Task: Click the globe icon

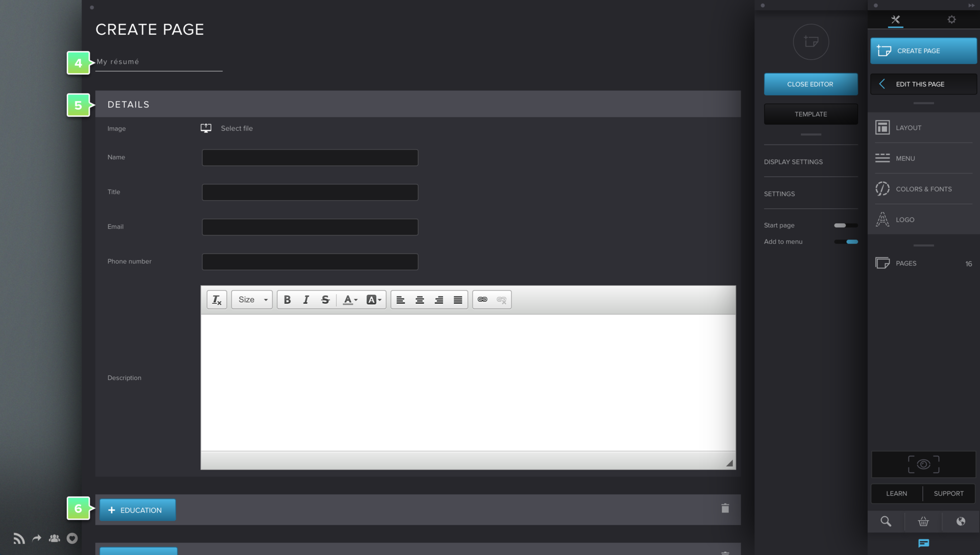Action: [x=961, y=521]
